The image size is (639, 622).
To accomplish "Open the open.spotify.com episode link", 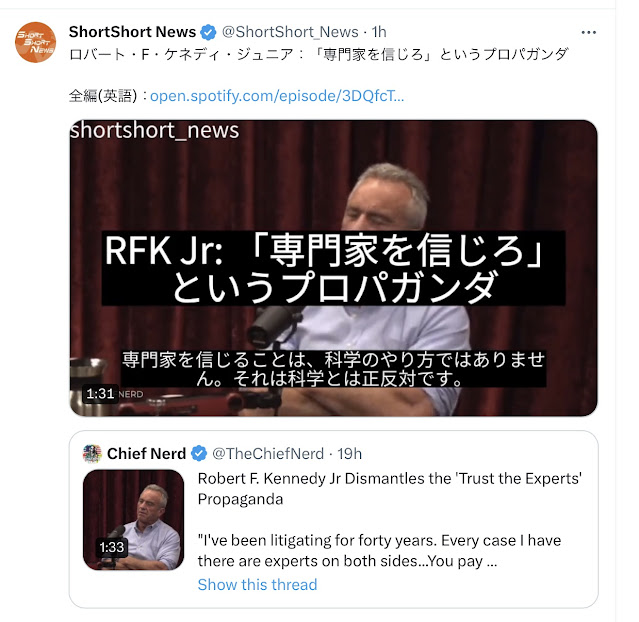I will tap(277, 96).
